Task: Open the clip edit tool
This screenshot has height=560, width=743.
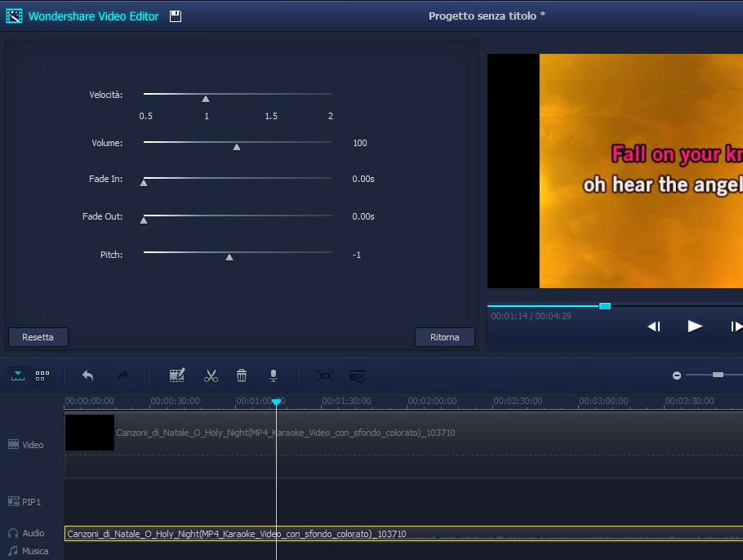Action: point(176,376)
